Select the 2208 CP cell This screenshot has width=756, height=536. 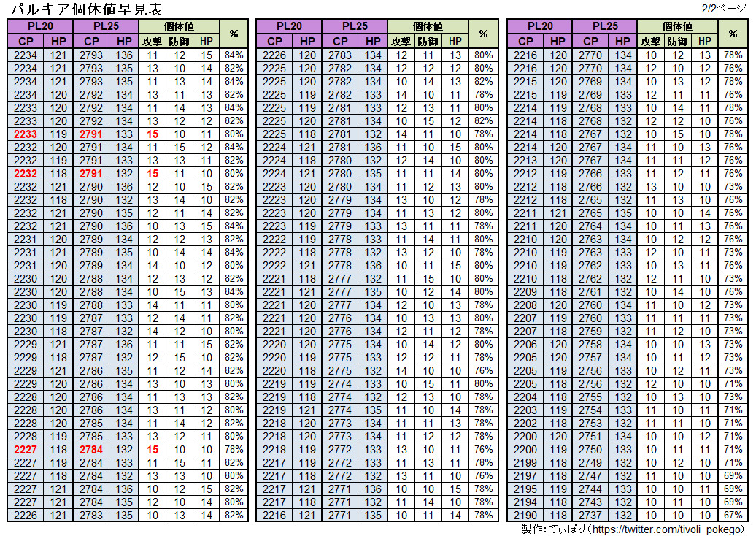[525, 305]
